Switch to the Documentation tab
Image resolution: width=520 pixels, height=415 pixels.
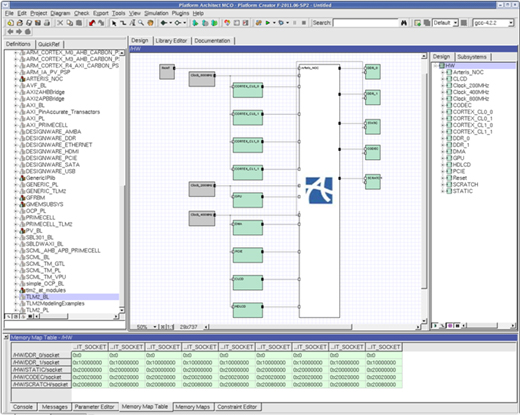point(212,41)
